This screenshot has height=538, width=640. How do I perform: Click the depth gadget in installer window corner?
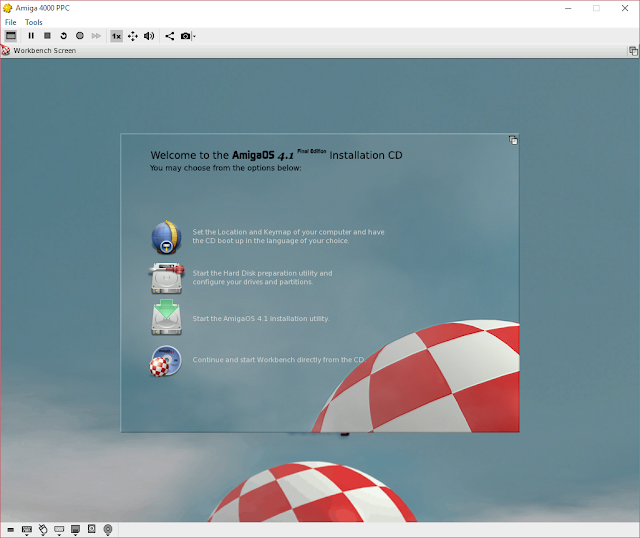tap(513, 140)
